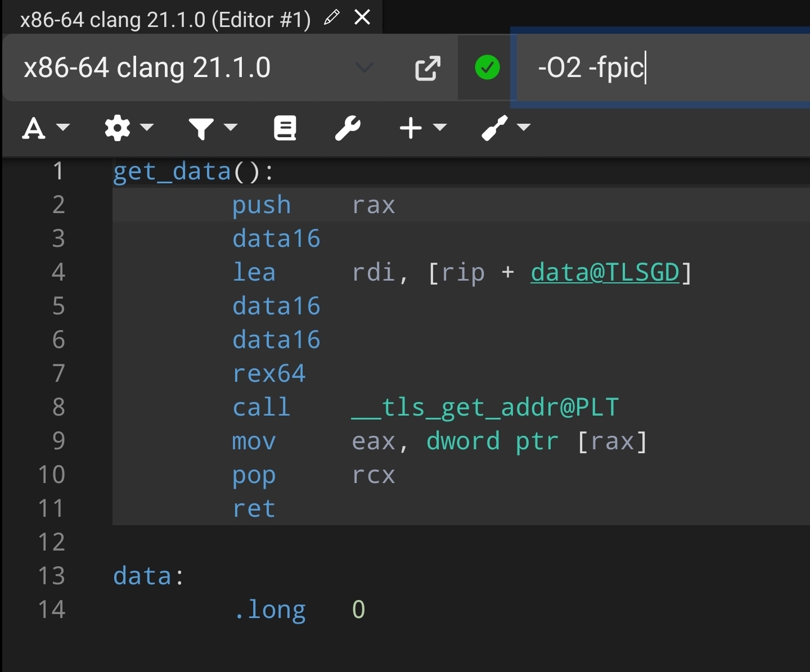Click the mov instruction on line 9
This screenshot has height=672, width=810.
(254, 441)
